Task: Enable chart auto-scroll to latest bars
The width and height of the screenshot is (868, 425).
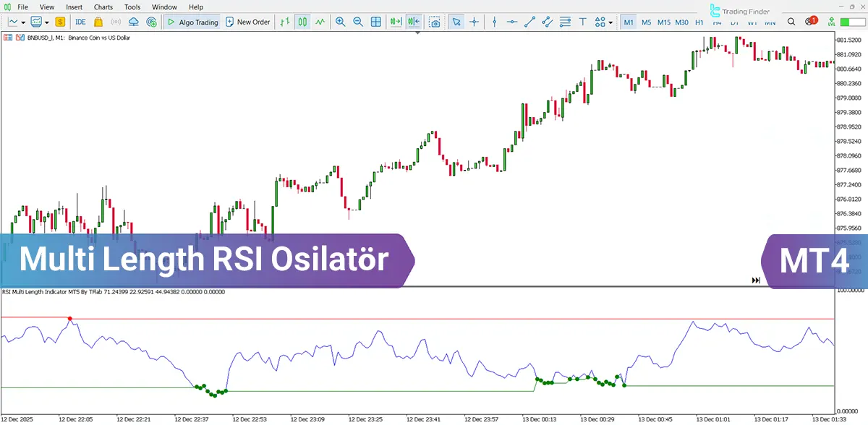Action: tap(394, 22)
